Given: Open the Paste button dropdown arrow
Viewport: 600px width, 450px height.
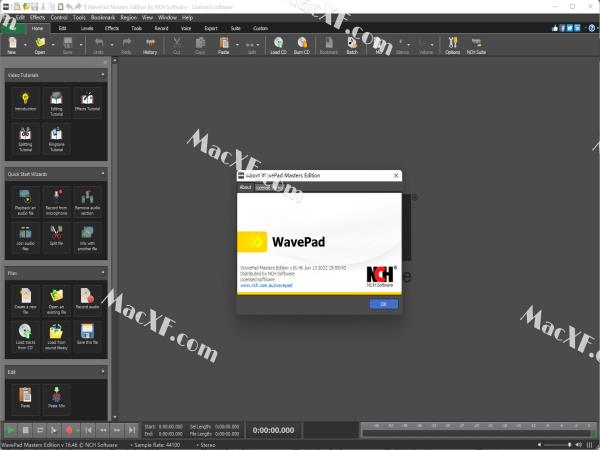Looking at the screenshot, I should [x=237, y=45].
